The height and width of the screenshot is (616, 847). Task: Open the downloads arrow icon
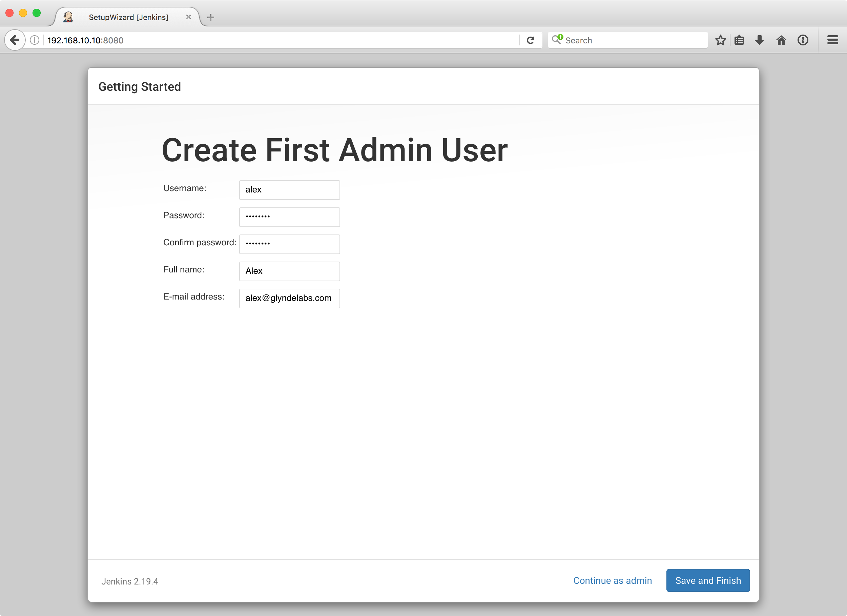759,40
